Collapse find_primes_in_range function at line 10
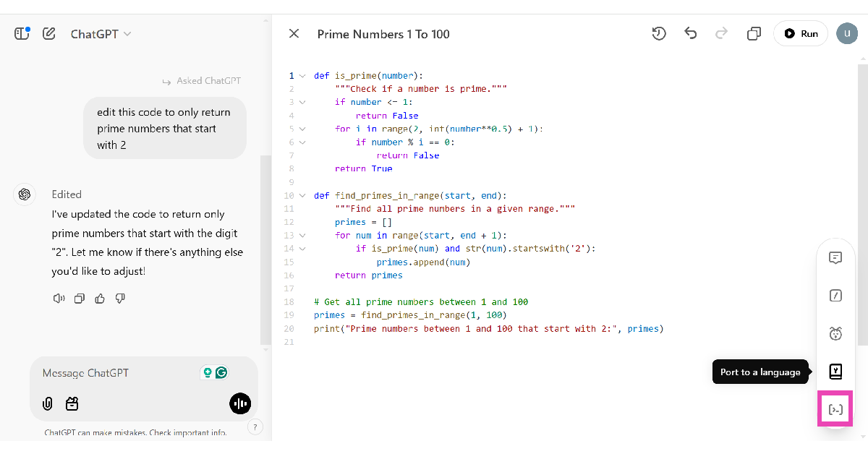This screenshot has height=454, width=868. [302, 195]
